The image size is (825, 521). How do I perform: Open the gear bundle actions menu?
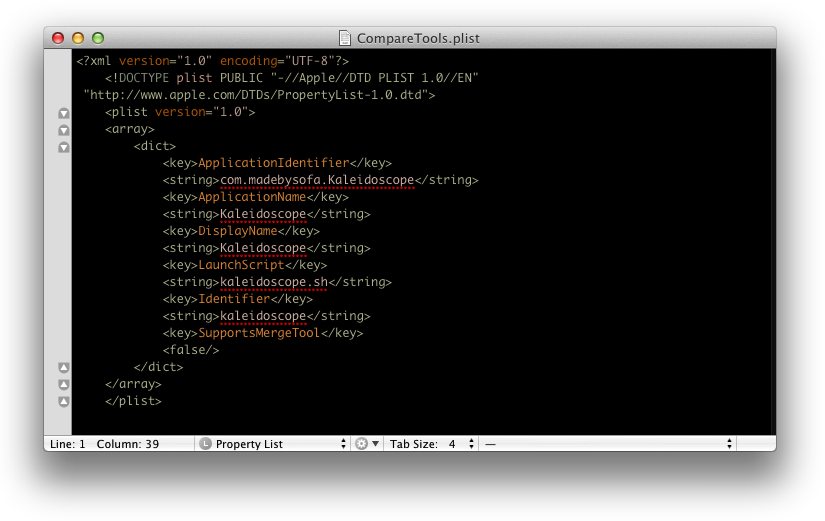(x=366, y=444)
